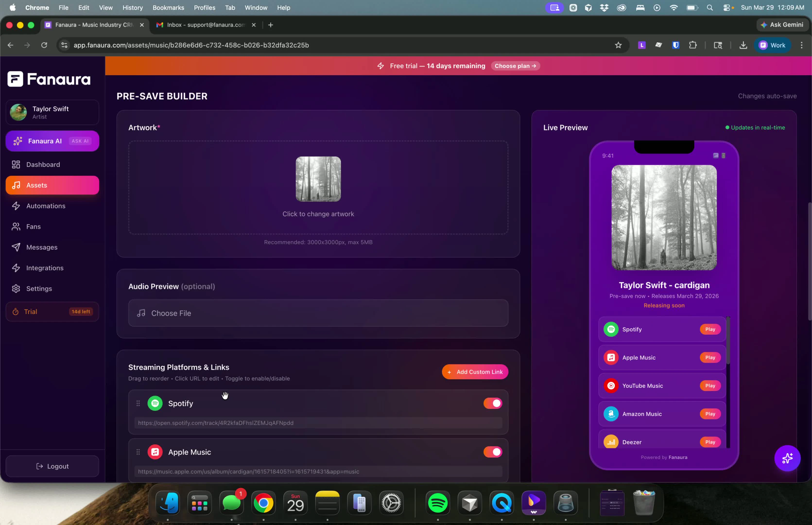The image size is (812, 525).
Task: Open Fanaura AI assistant in sidebar
Action: (52, 141)
